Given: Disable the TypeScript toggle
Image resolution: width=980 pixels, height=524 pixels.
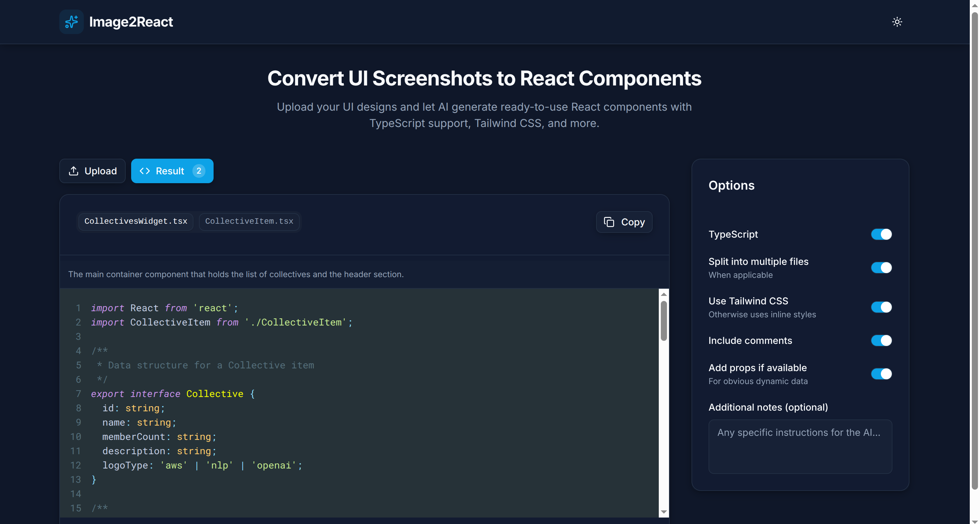Looking at the screenshot, I should click(881, 234).
